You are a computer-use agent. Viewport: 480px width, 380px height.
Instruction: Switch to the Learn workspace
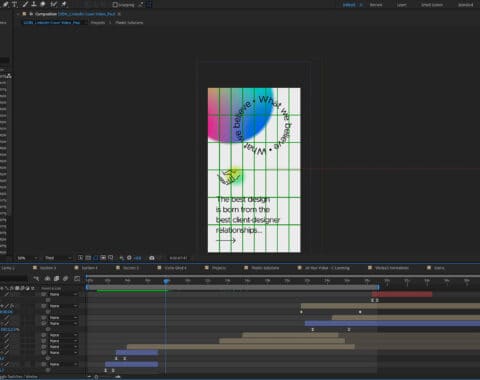[x=402, y=5]
